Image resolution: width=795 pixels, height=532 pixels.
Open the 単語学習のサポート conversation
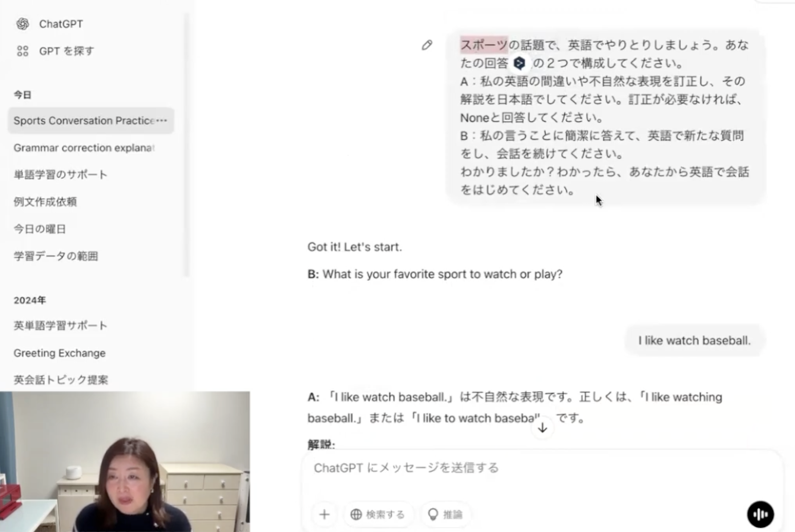(x=60, y=175)
